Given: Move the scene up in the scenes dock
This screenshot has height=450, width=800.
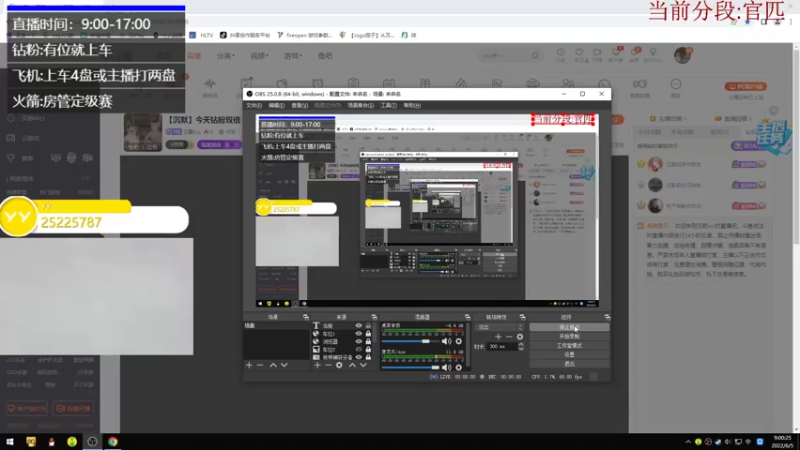Looking at the screenshot, I should point(273,365).
